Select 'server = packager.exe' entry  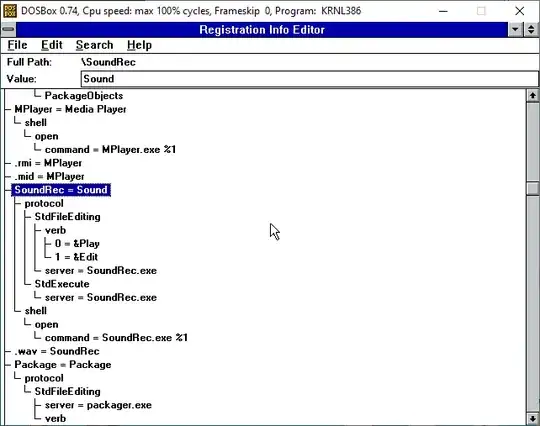tap(98, 405)
